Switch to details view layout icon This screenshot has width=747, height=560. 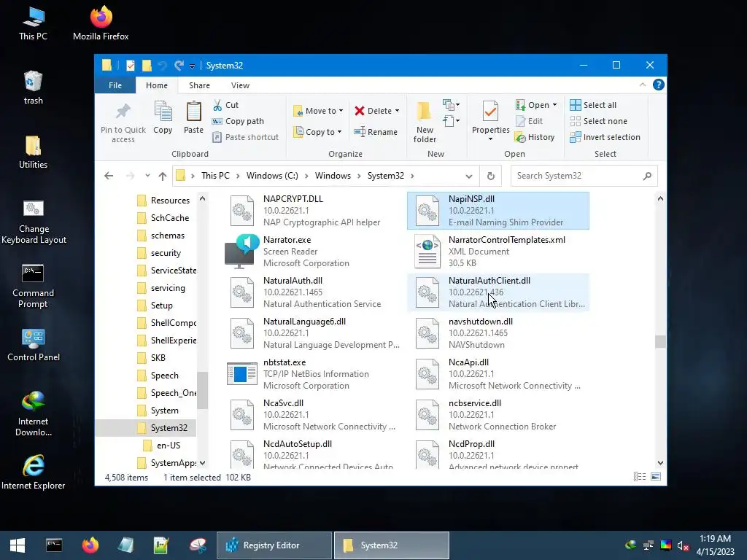pyautogui.click(x=639, y=477)
